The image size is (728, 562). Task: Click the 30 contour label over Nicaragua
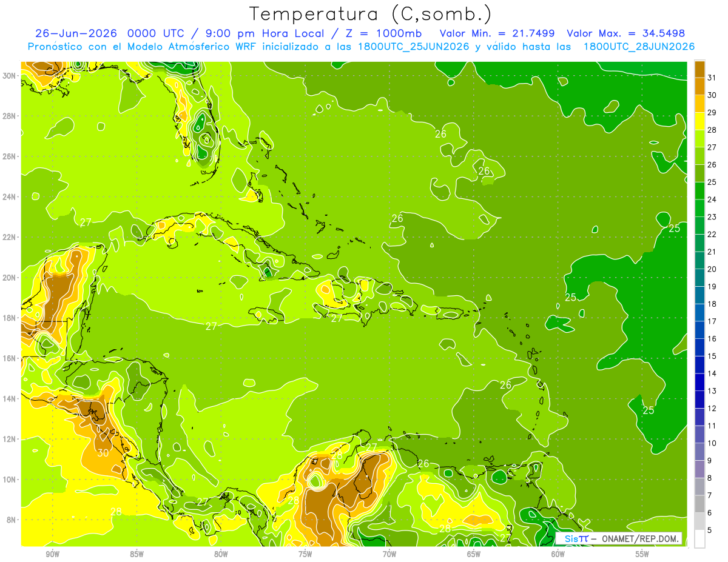[x=103, y=453]
